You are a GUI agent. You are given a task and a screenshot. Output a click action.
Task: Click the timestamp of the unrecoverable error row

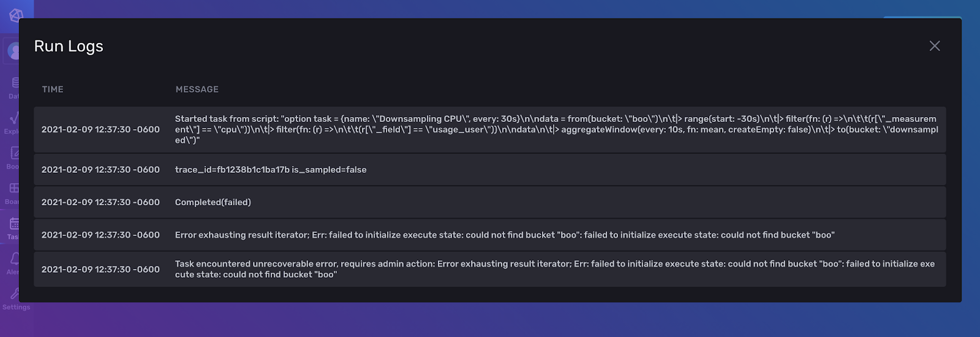coord(100,269)
